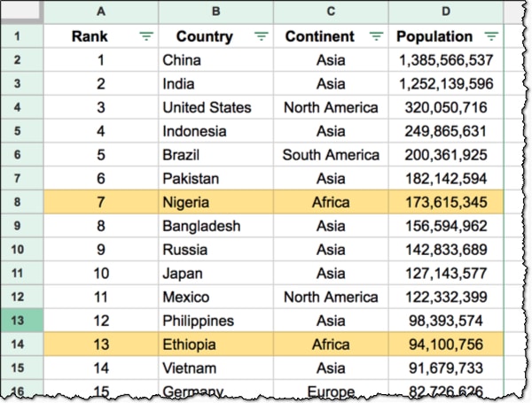Select column C header
Screen dimensions: 532x403
coord(331,12)
